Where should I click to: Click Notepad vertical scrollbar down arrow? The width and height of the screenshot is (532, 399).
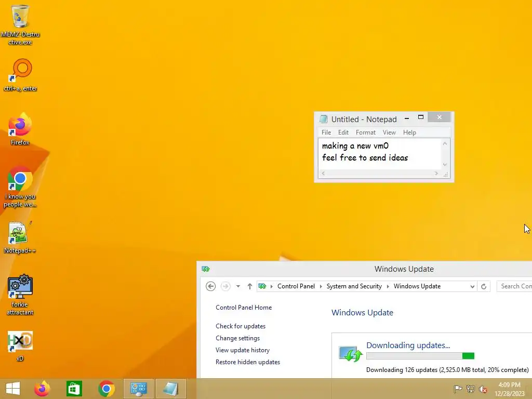click(445, 165)
